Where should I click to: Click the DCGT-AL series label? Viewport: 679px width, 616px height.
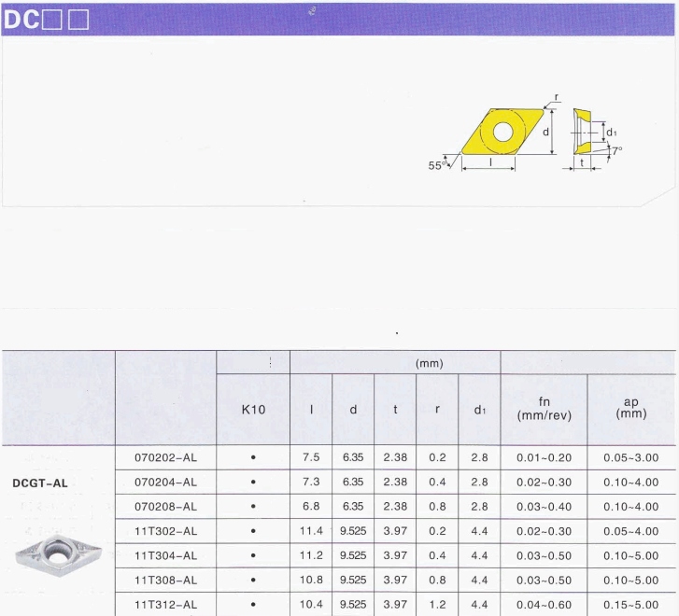coord(40,483)
